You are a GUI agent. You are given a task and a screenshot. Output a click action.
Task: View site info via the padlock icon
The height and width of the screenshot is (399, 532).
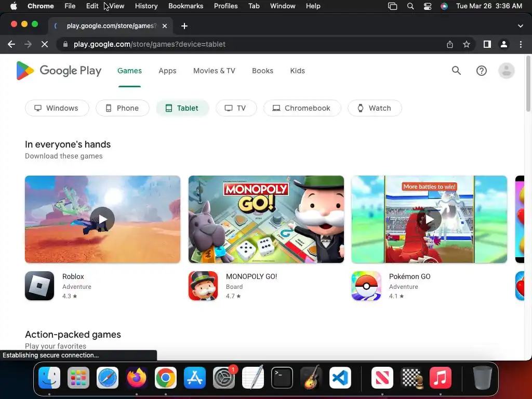click(65, 44)
